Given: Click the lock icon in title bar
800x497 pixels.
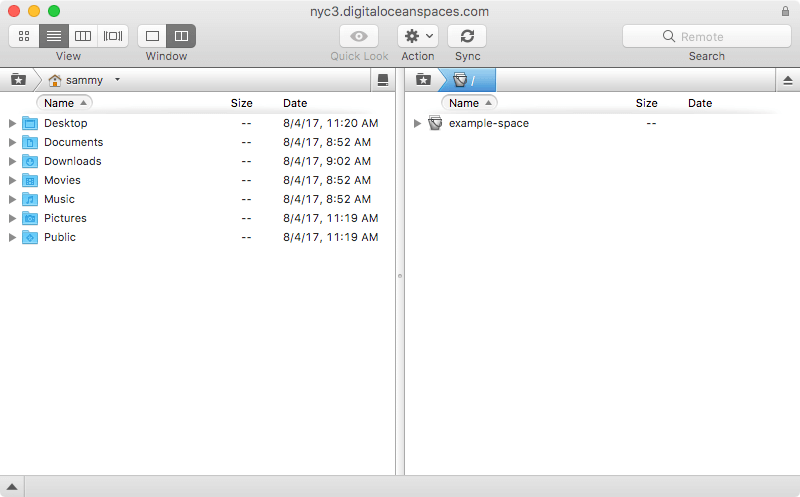Looking at the screenshot, I should [x=785, y=11].
